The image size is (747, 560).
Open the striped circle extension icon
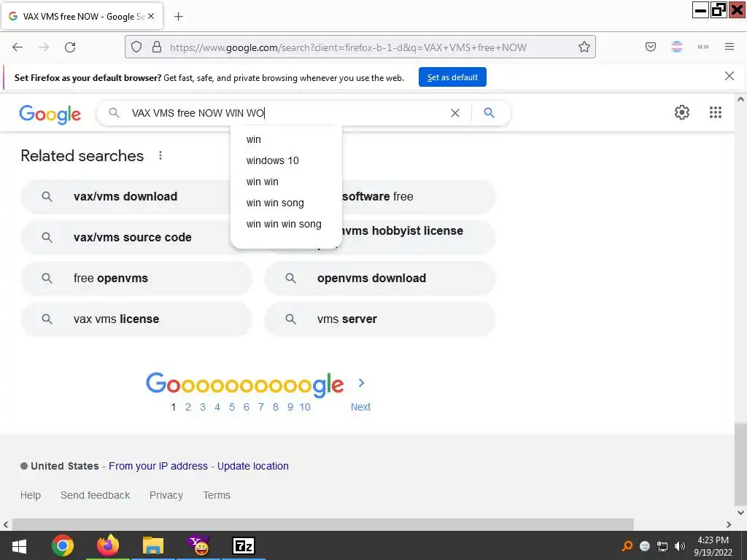coord(676,47)
